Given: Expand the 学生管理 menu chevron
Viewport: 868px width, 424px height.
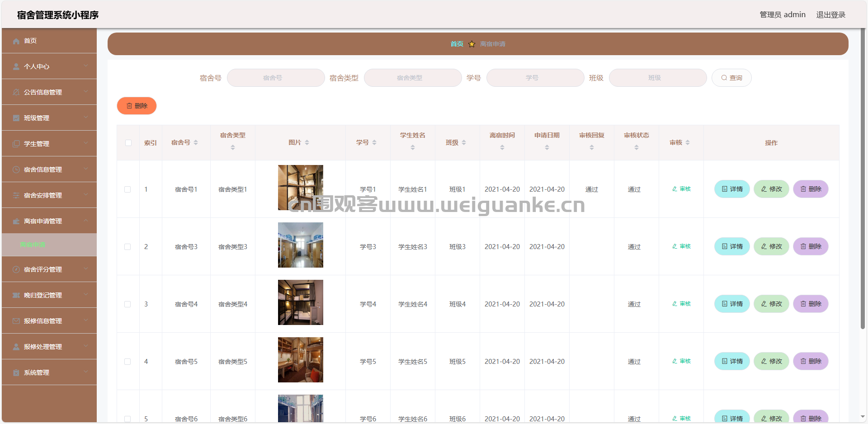Looking at the screenshot, I should (x=86, y=143).
